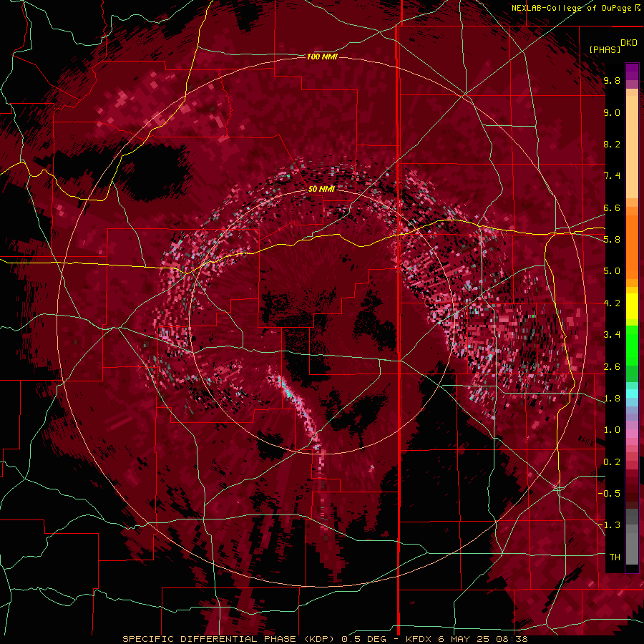This screenshot has width=644, height=644.
Task: Pick the cyan color bar band near 1.8
Action: pos(632,394)
